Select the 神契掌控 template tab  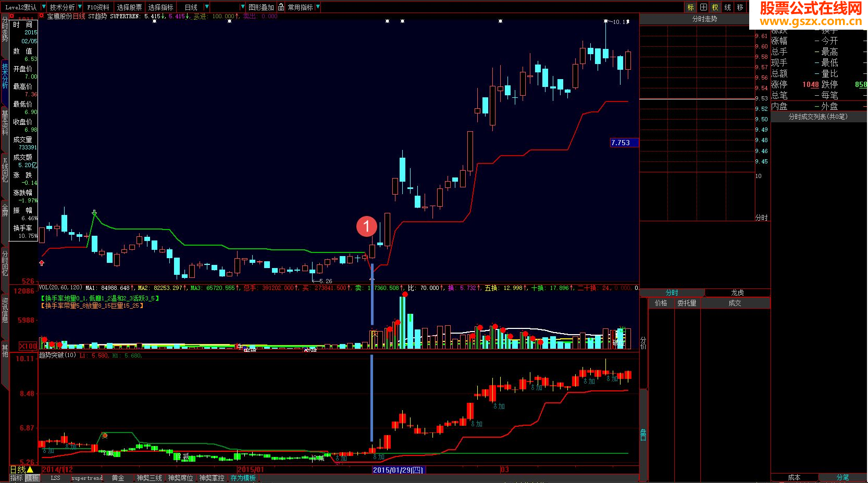[x=212, y=478]
